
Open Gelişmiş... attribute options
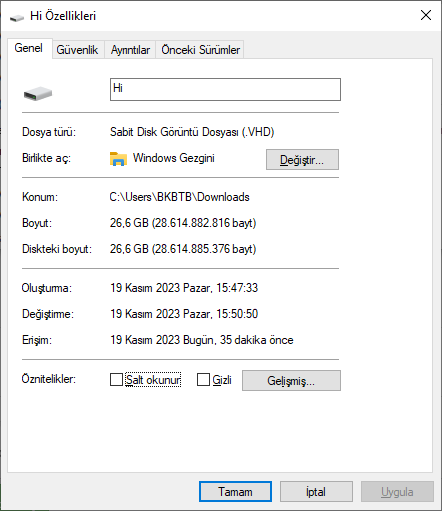(291, 380)
